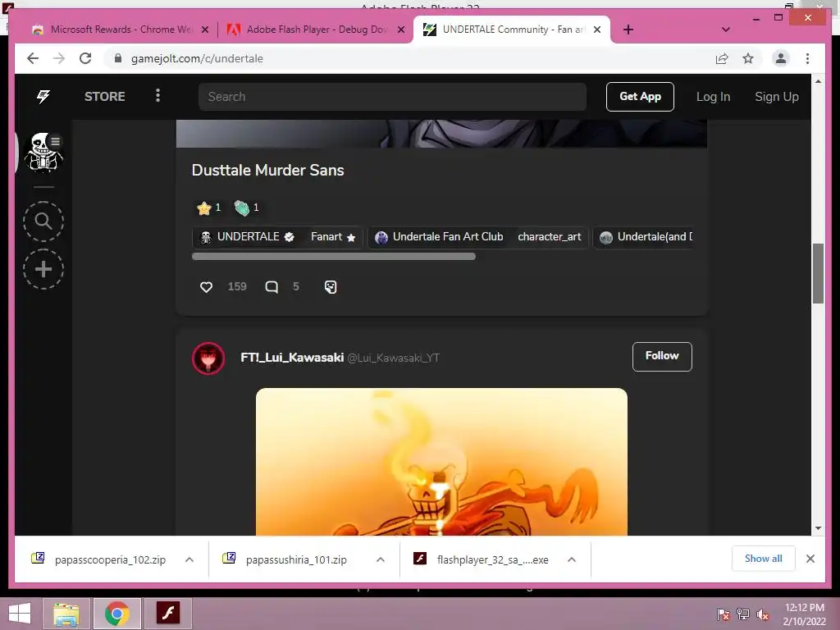Click the sticker icon beside the comment count
This screenshot has height=630, width=840.
click(331, 287)
